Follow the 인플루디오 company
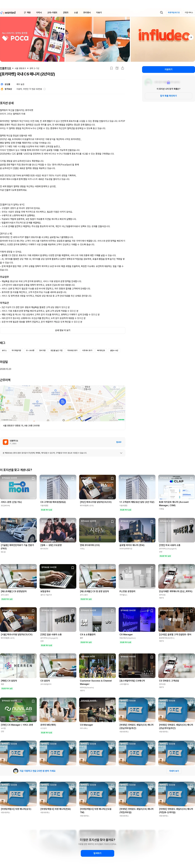Viewport: 195px width, 868px height. point(119,442)
